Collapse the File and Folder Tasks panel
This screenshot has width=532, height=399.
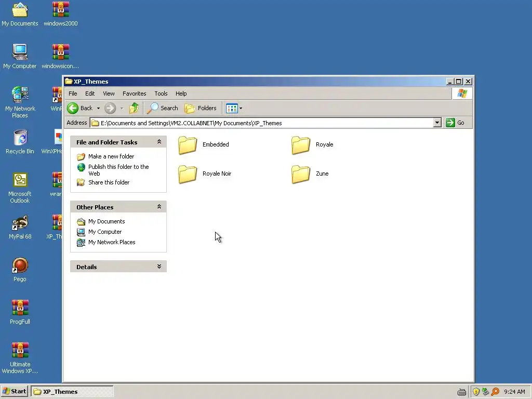[x=159, y=142]
